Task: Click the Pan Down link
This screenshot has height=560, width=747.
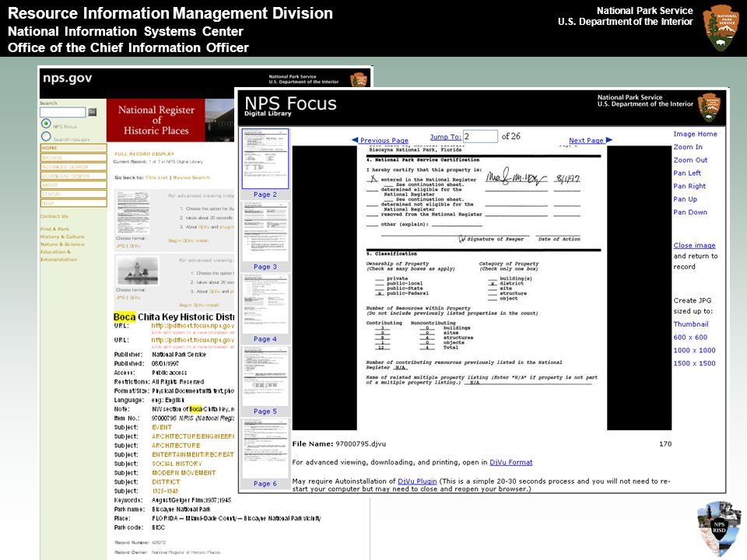Action: pyautogui.click(x=690, y=212)
